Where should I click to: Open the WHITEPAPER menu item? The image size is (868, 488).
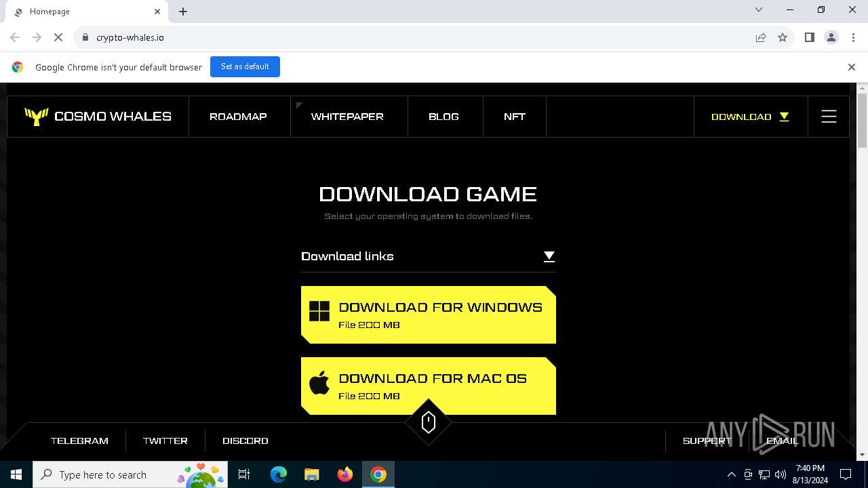coord(347,117)
